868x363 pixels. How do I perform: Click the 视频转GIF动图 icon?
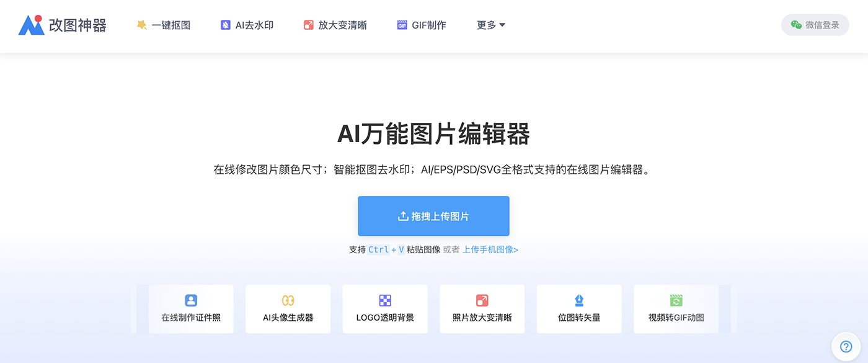tap(676, 300)
